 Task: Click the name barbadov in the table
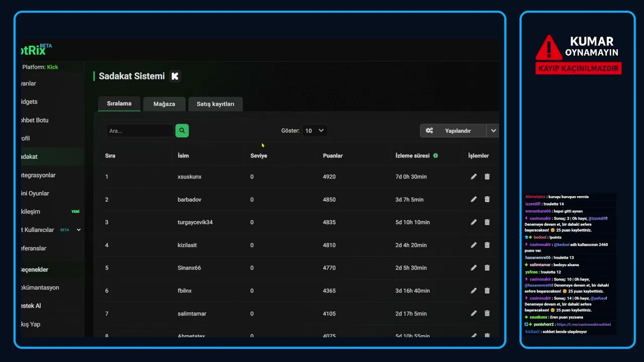tap(190, 200)
